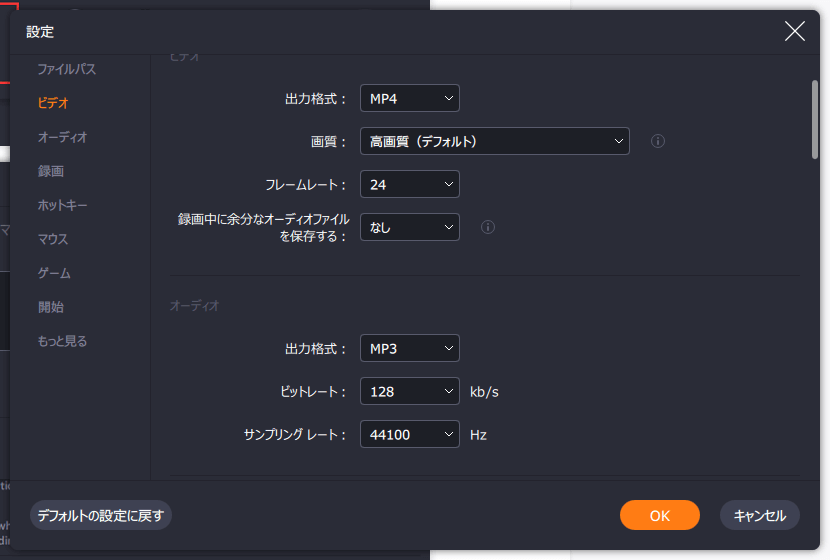
Task: Click デフォルトの設定に戻す button
Action: [x=101, y=515]
